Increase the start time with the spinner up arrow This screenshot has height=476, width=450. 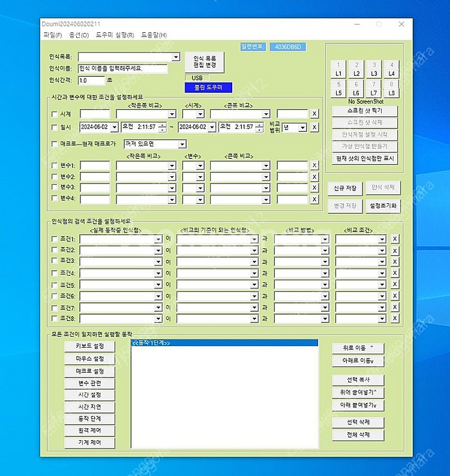click(162, 125)
